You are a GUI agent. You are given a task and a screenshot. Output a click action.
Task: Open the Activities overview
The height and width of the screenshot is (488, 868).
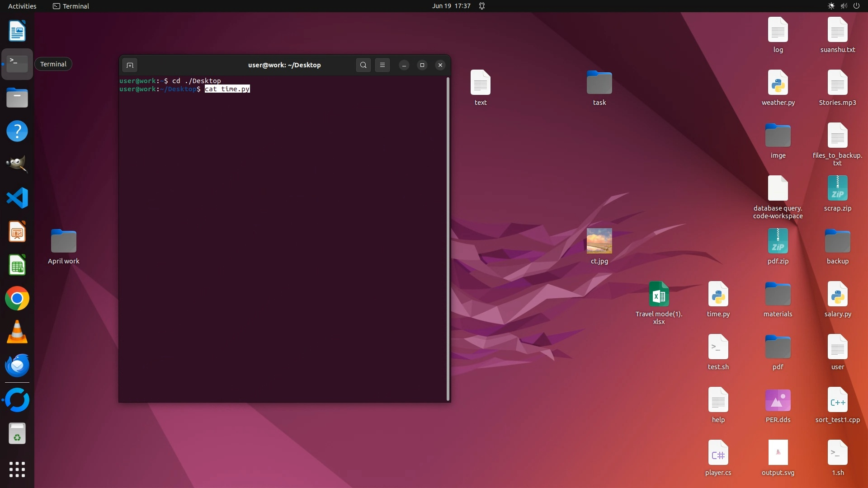pyautogui.click(x=22, y=6)
